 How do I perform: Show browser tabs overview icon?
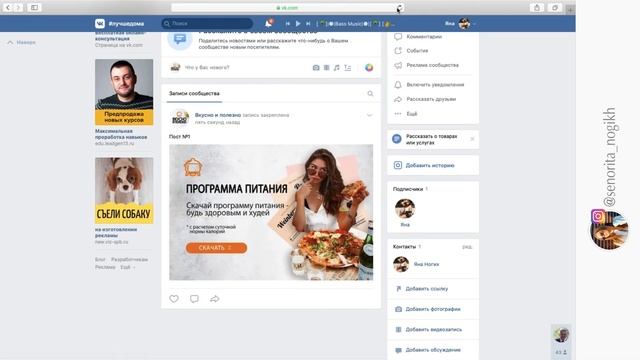coord(555,7)
